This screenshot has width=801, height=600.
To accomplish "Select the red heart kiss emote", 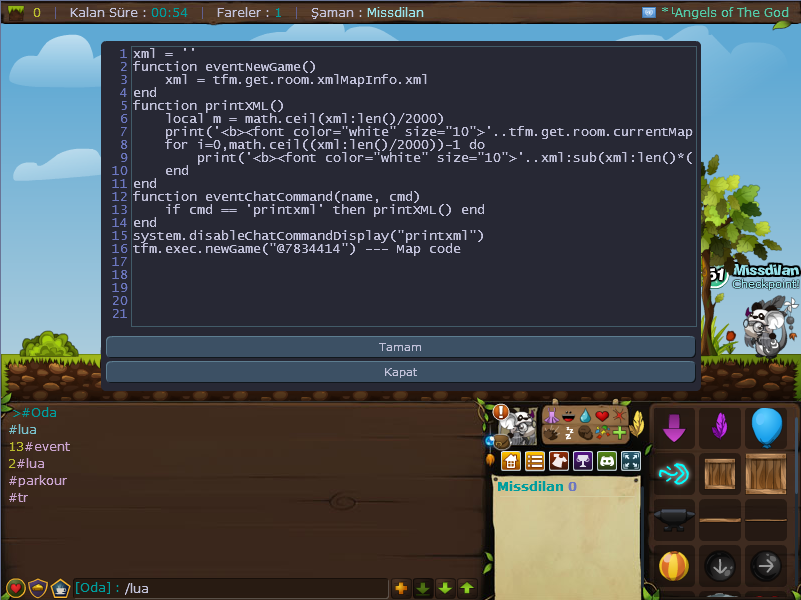I will [x=602, y=416].
